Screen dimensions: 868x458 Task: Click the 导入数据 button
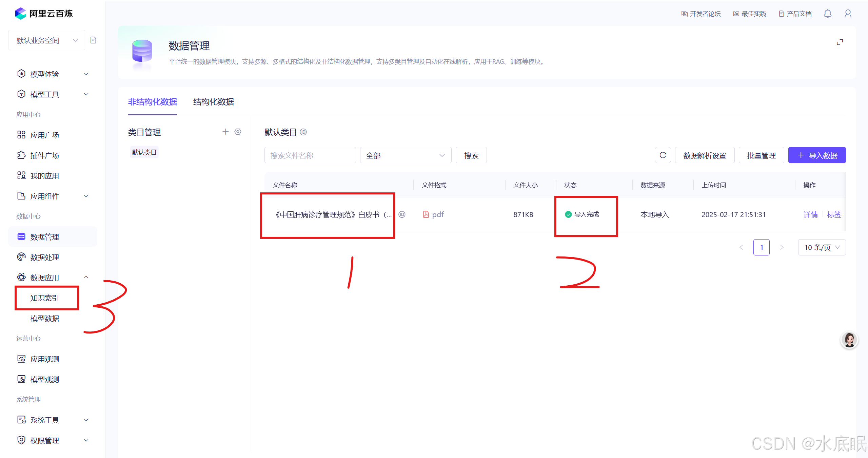click(817, 155)
